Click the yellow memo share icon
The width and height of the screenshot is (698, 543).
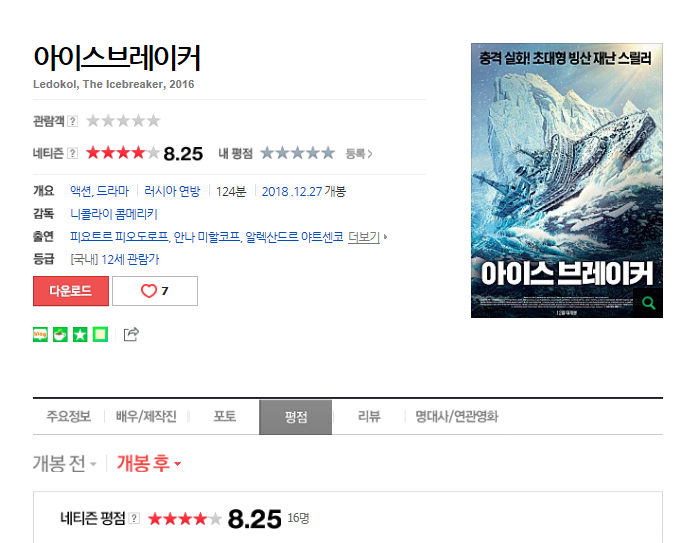[x=100, y=334]
